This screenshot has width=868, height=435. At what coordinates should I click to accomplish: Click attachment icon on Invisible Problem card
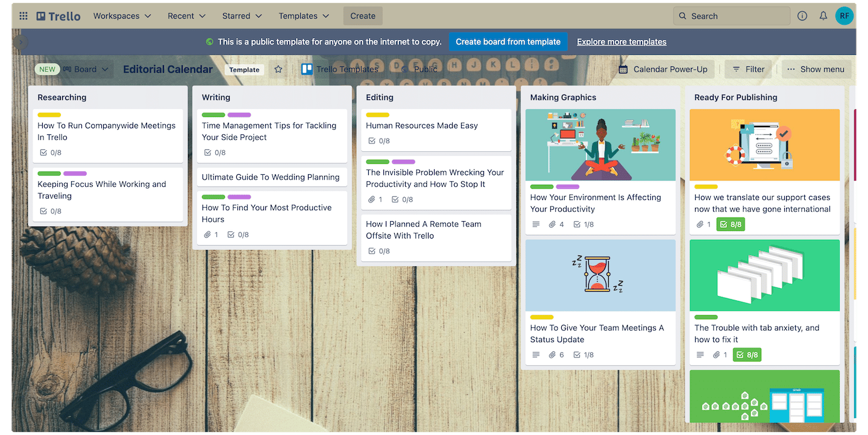[x=371, y=199]
